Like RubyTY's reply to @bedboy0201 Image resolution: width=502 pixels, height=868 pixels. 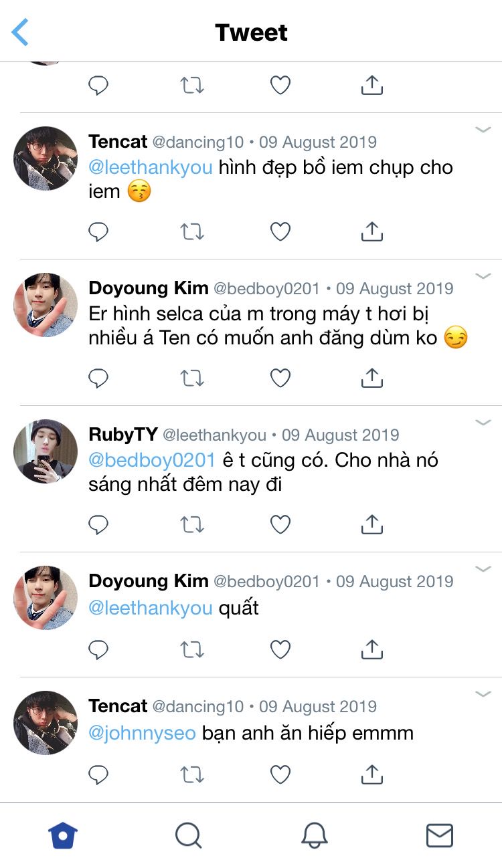[x=280, y=525]
